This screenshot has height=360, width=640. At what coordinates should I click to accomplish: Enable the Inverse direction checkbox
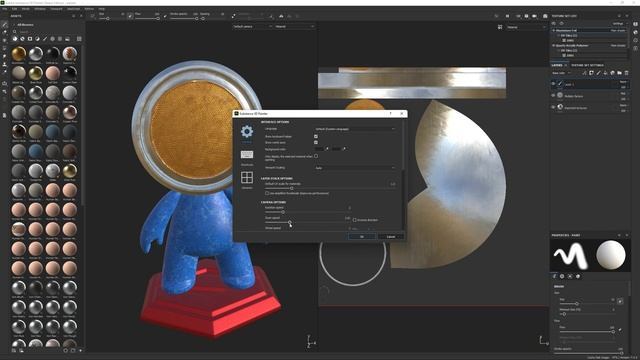354,220
